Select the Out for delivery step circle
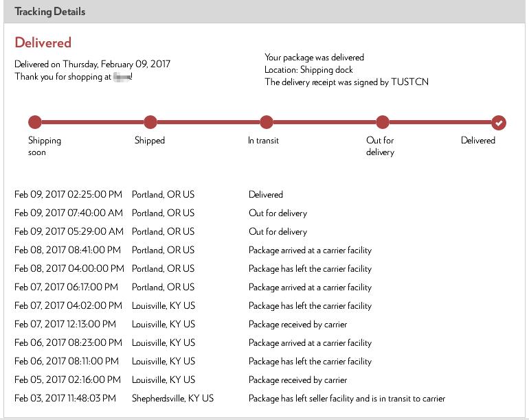Viewport: 529px width, 420px height. pyautogui.click(x=383, y=123)
